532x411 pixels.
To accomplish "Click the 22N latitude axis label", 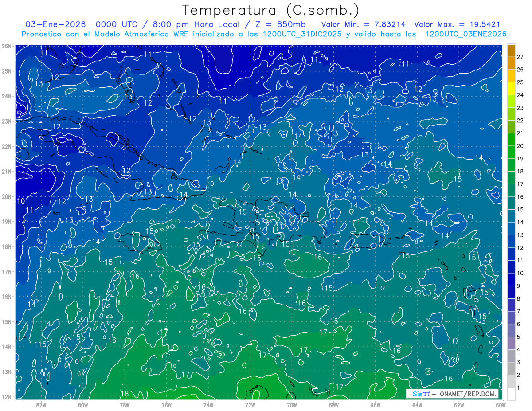I will [6, 146].
